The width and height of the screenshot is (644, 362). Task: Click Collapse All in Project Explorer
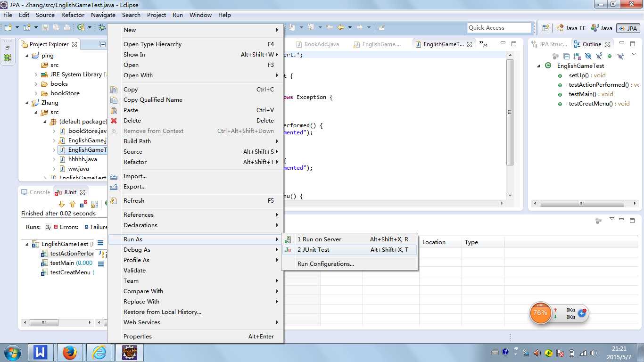(x=103, y=44)
